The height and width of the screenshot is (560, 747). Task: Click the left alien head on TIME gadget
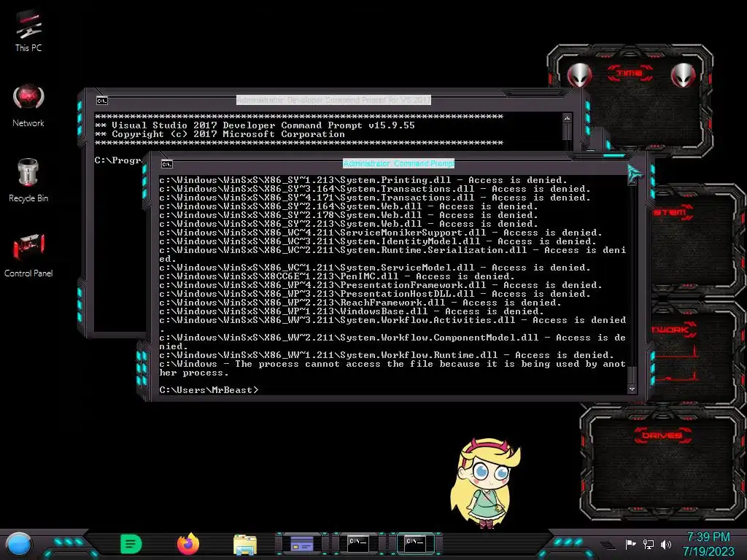580,75
